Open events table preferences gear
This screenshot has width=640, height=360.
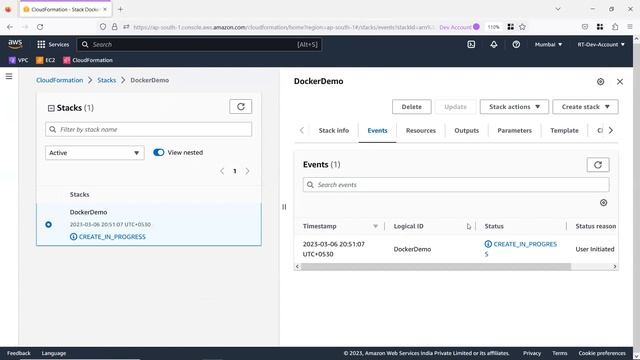603,202
